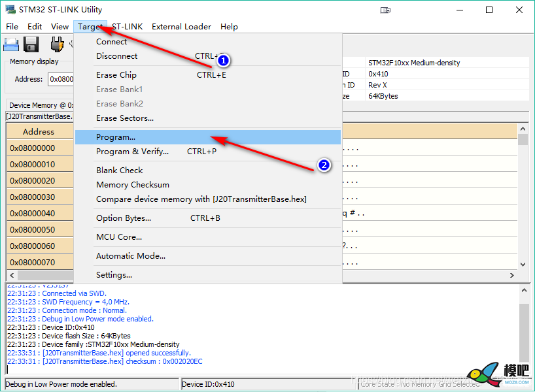Choose Disconnect in the Target menu

208,56
